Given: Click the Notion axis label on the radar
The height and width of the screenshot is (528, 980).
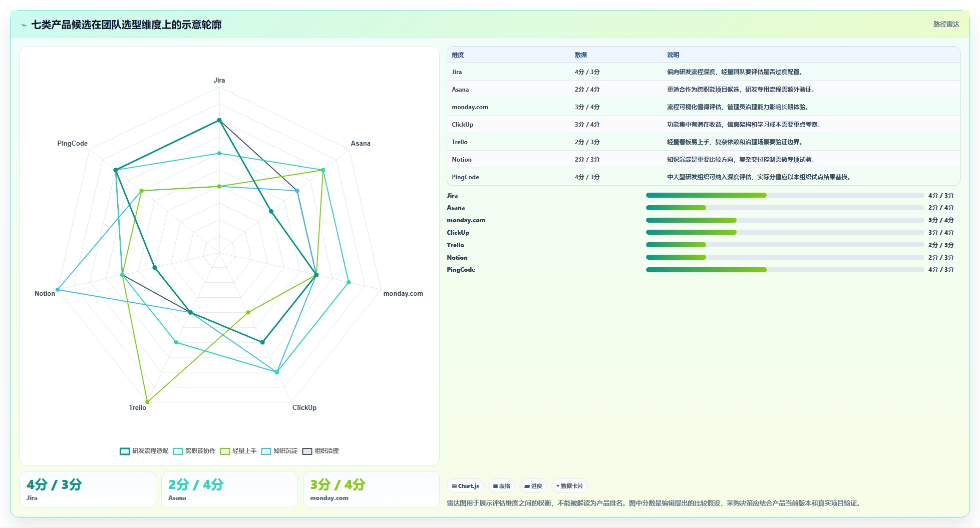Looking at the screenshot, I should [x=45, y=293].
